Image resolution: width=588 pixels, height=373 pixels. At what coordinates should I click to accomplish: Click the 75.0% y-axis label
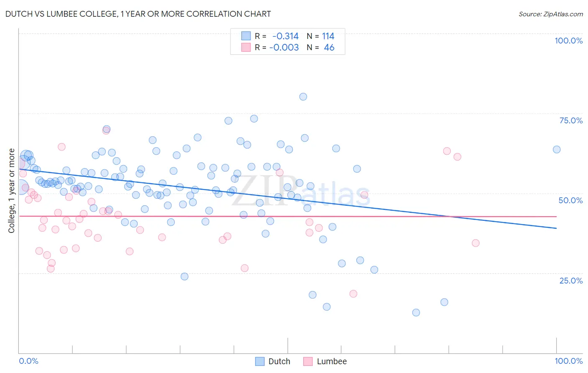coord(571,120)
